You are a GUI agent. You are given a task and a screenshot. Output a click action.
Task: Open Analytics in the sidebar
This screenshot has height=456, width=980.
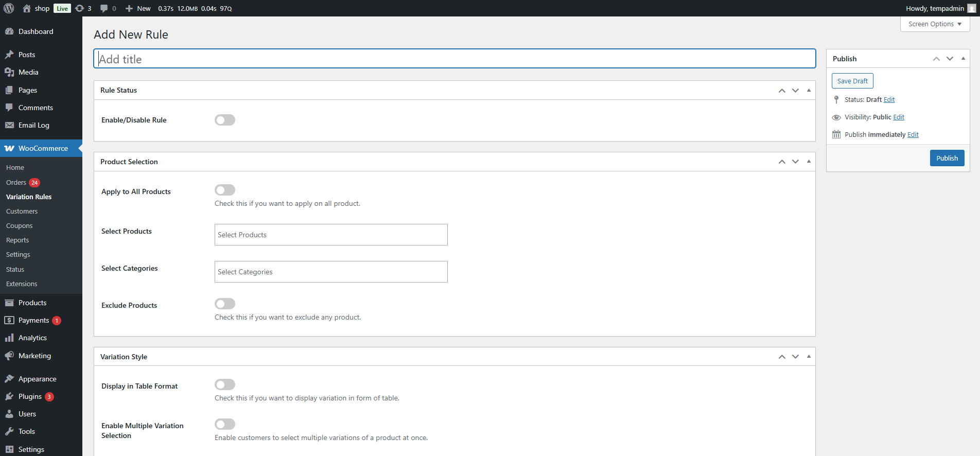(x=32, y=338)
